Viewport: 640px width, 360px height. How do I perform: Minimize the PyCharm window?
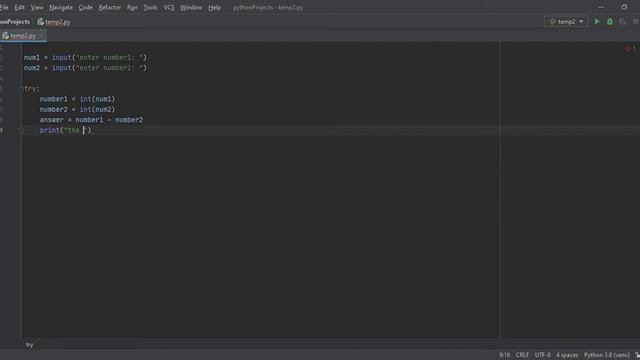coord(601,7)
